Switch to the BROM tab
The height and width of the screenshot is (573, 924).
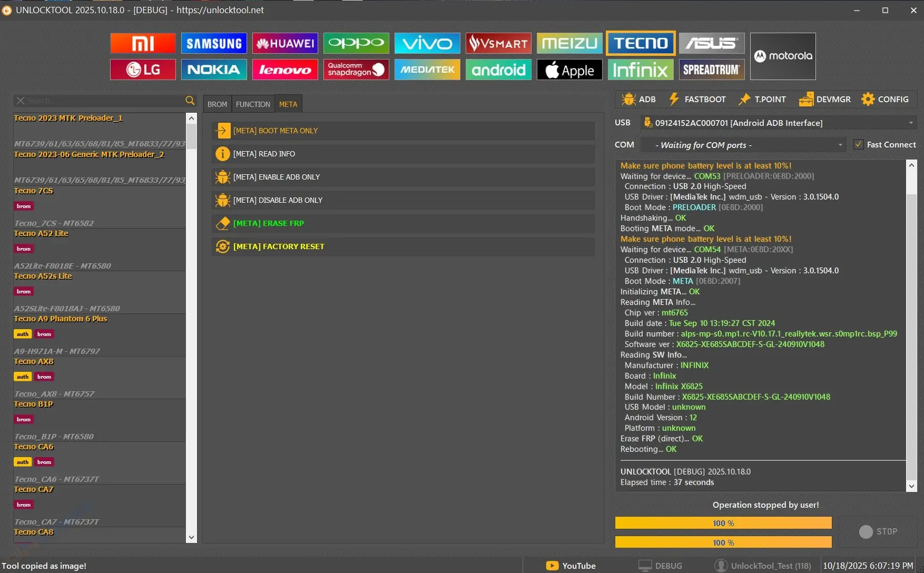(x=217, y=104)
